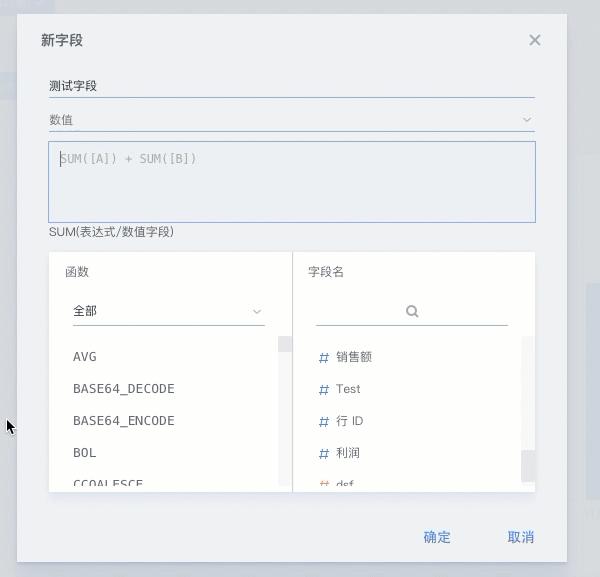
Task: Focus the formula expression editor box
Action: coord(291,181)
